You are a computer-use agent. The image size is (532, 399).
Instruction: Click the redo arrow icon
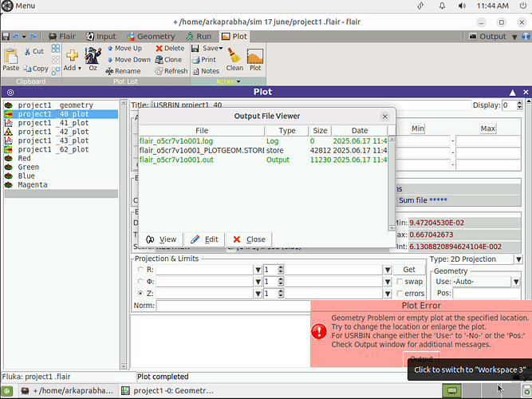click(33, 37)
